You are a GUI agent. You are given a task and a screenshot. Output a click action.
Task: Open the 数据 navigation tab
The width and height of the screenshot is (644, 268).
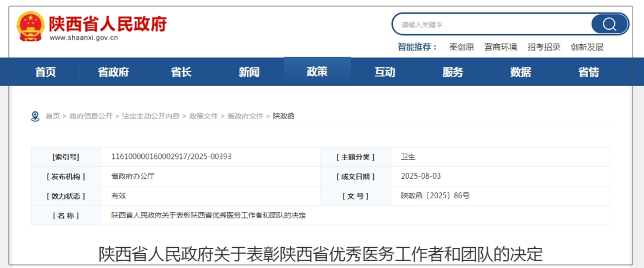(x=521, y=72)
